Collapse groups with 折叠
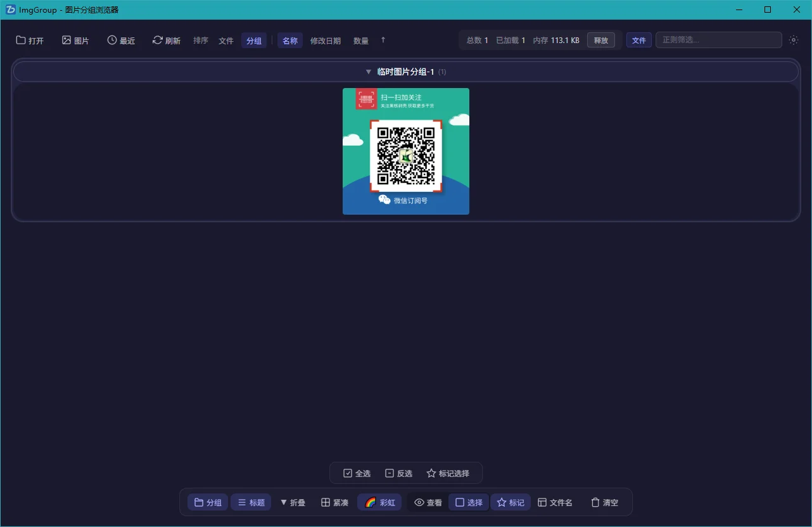This screenshot has height=527, width=812. pyautogui.click(x=293, y=502)
